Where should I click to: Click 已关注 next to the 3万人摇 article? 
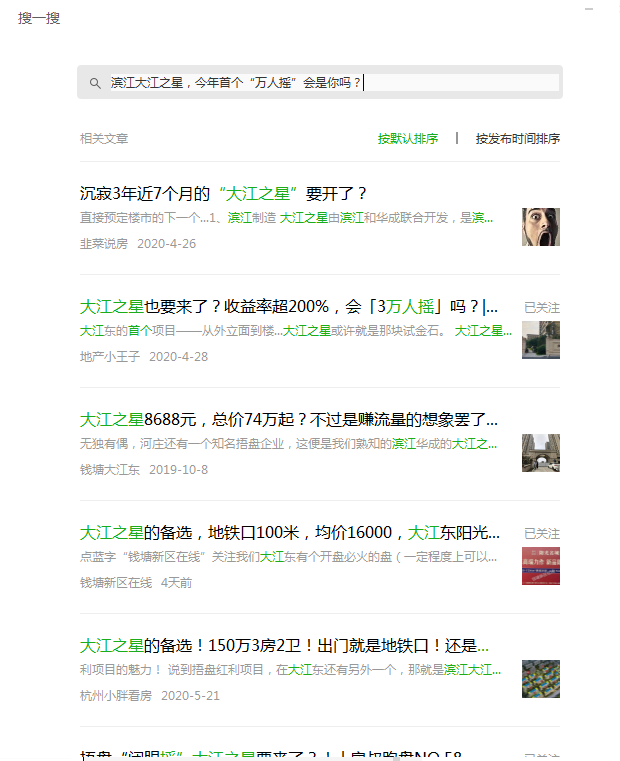click(x=542, y=308)
